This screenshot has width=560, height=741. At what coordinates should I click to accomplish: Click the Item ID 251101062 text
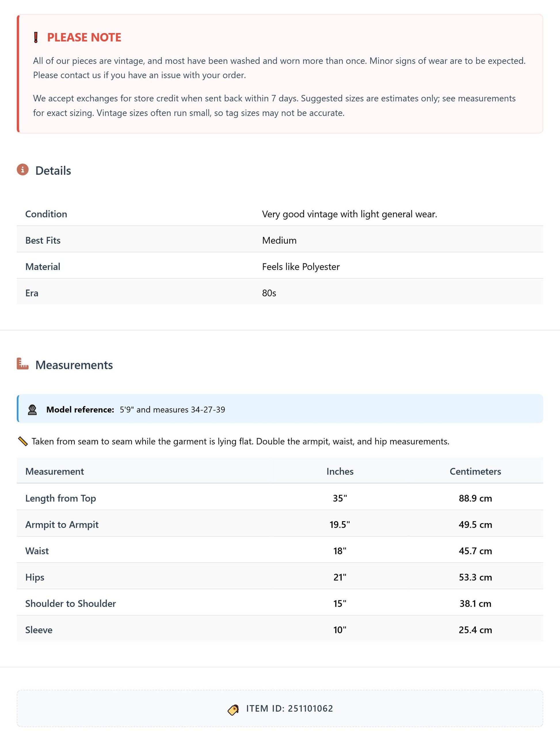click(x=290, y=708)
